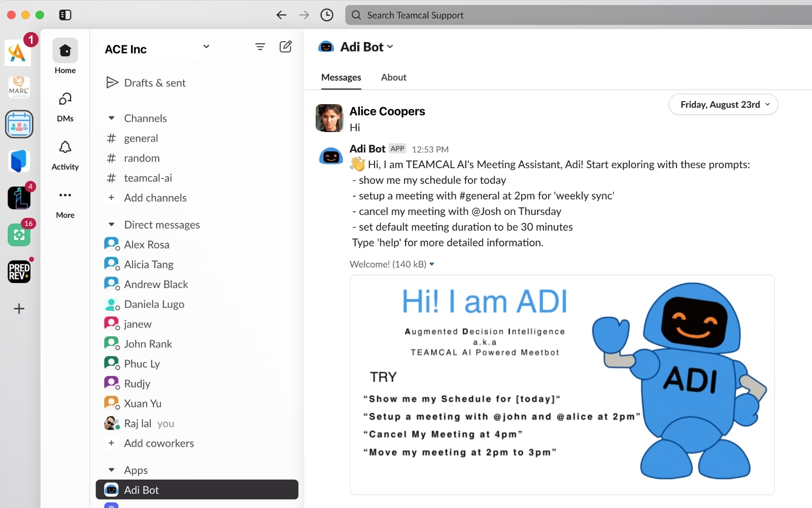Go back with left arrow

click(x=281, y=15)
